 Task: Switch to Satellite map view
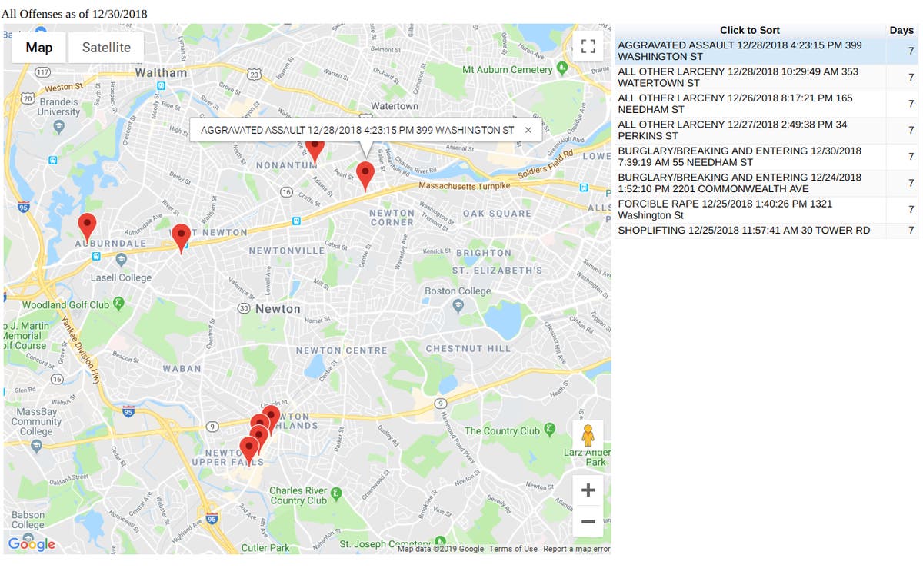click(x=106, y=48)
